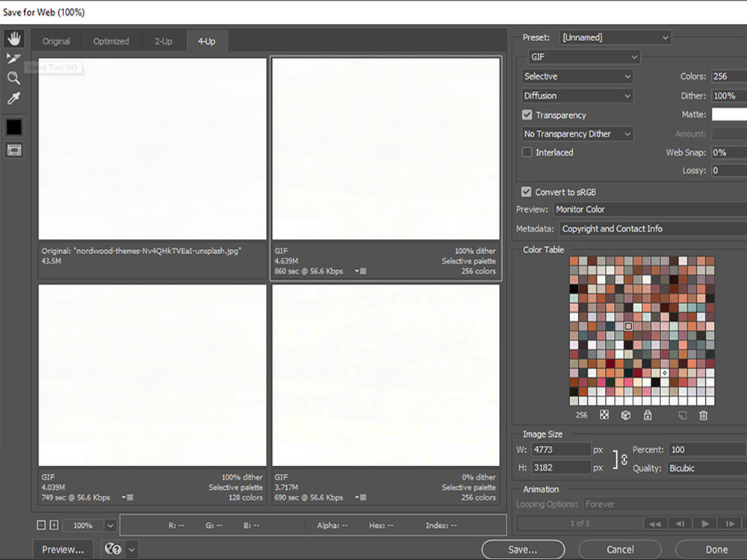Open the Quality Bicubic dropdown

[x=707, y=468]
